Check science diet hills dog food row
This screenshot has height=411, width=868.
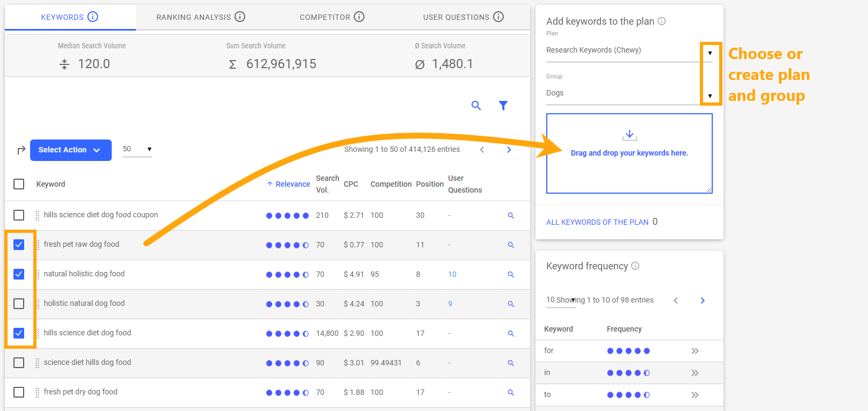[19, 363]
